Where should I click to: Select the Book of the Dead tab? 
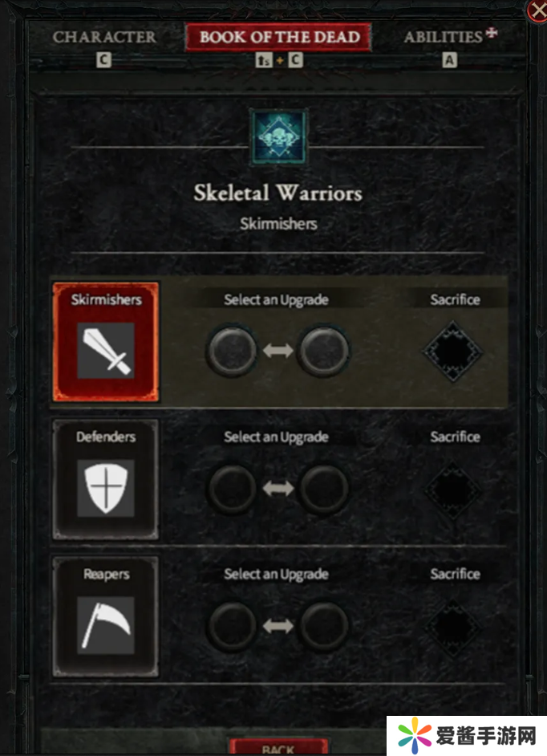point(279,37)
